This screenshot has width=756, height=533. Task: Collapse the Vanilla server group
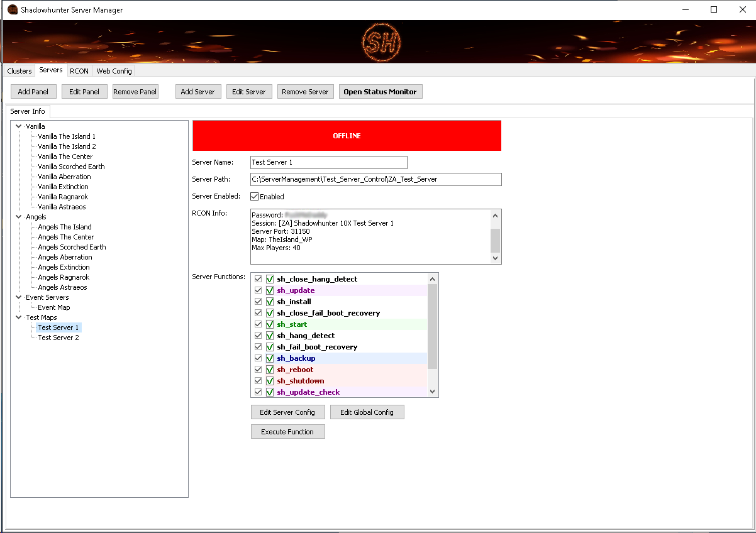18,126
